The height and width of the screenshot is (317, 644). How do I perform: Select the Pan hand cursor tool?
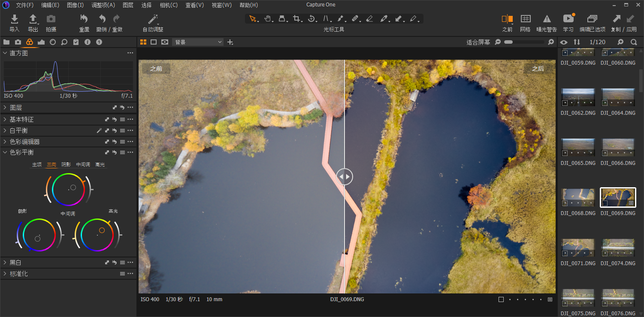268,18
